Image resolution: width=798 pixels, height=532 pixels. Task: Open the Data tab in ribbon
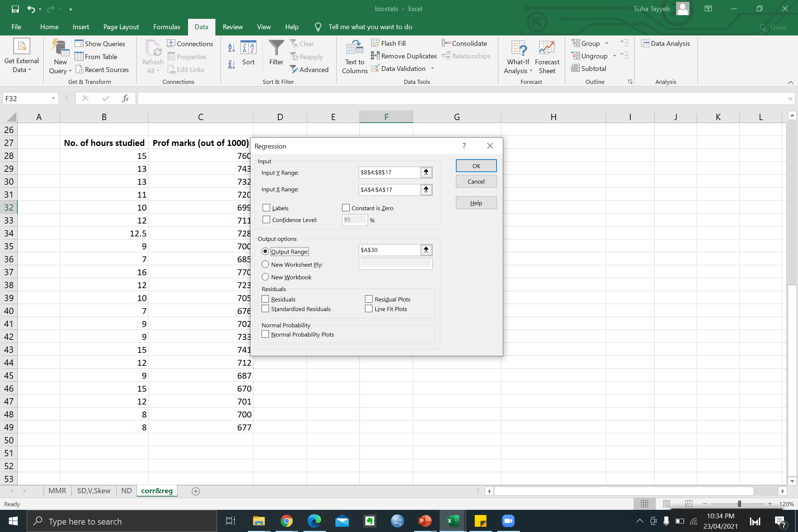[201, 27]
